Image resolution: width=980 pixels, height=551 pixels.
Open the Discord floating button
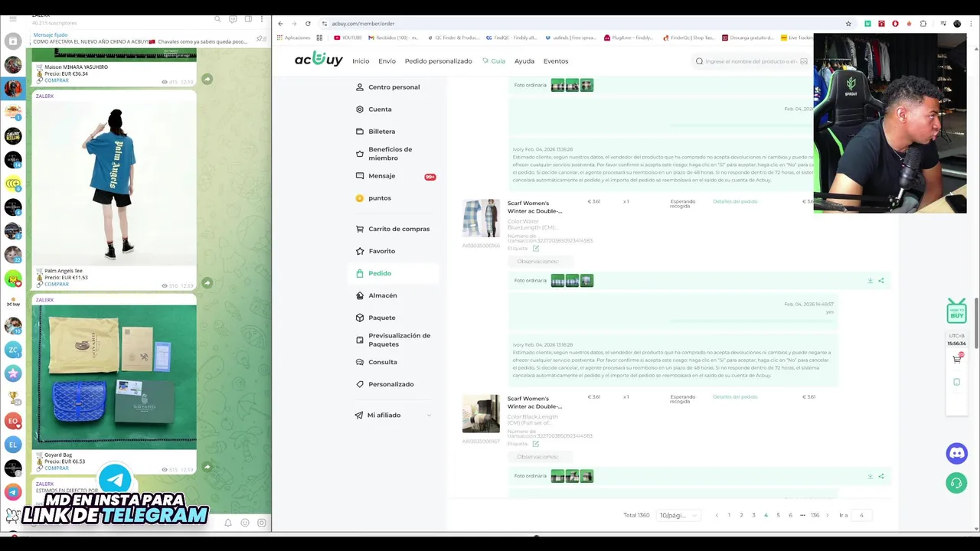pos(957,453)
